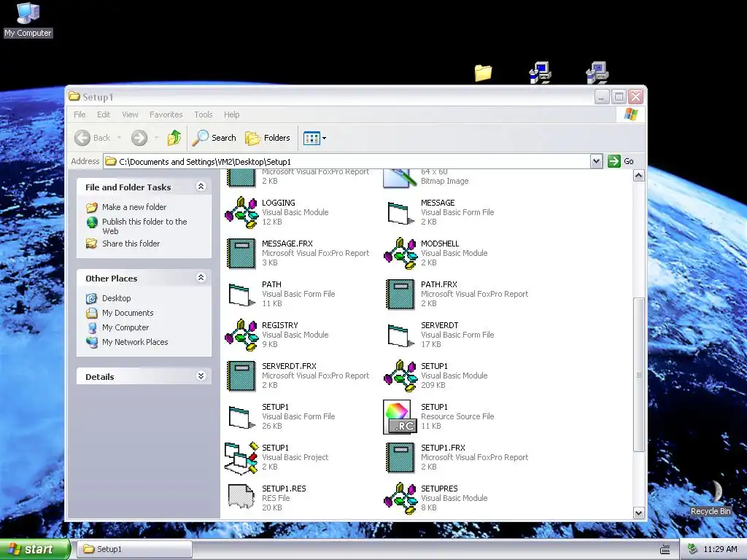Click the Back navigation button
The image size is (747, 560).
(x=93, y=138)
